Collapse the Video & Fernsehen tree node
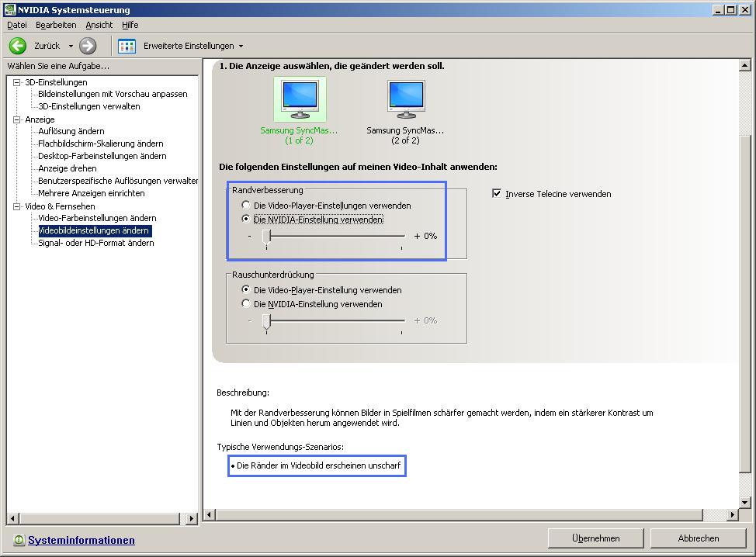The width and height of the screenshot is (756, 557). pos(17,206)
